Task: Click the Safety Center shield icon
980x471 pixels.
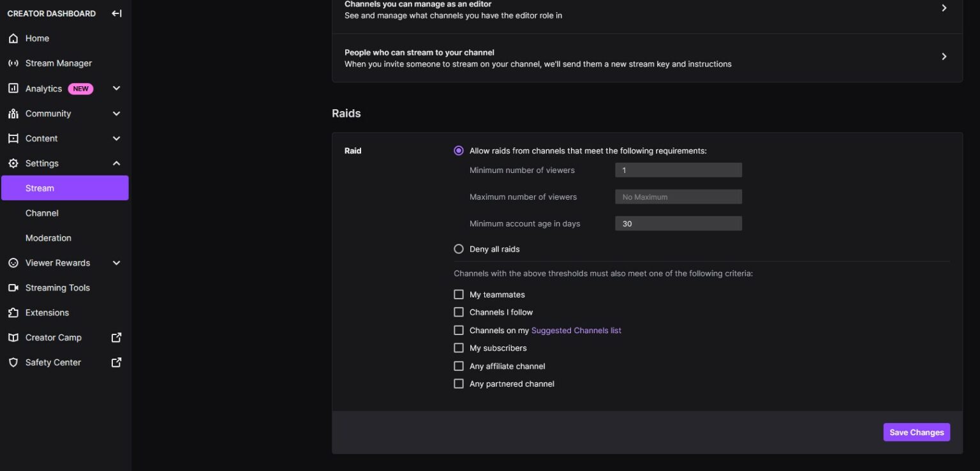Action: click(13, 362)
